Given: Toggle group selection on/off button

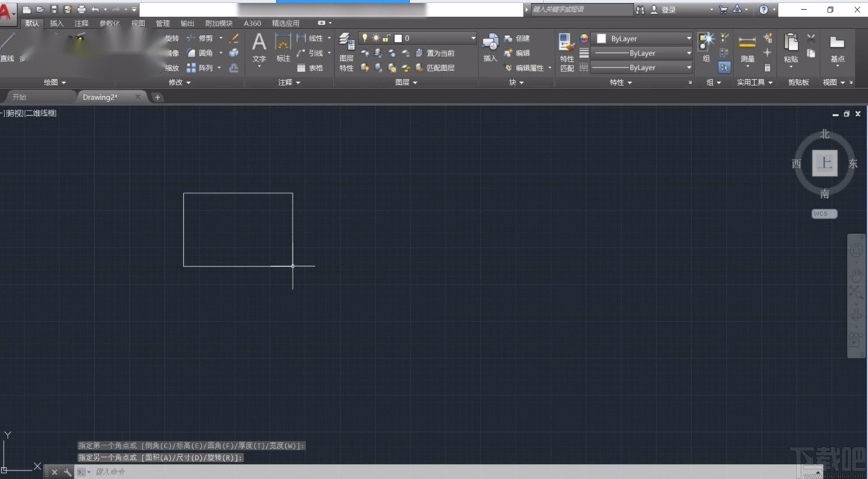Looking at the screenshot, I should pos(724,68).
